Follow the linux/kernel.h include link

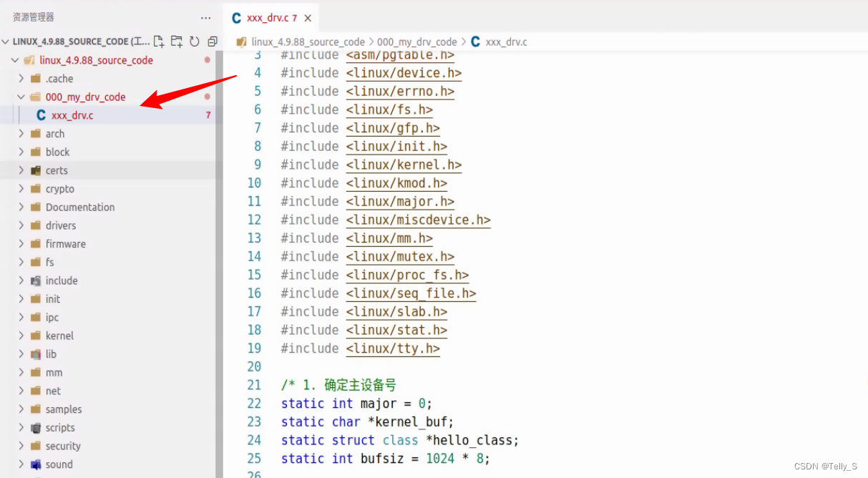[x=402, y=165]
